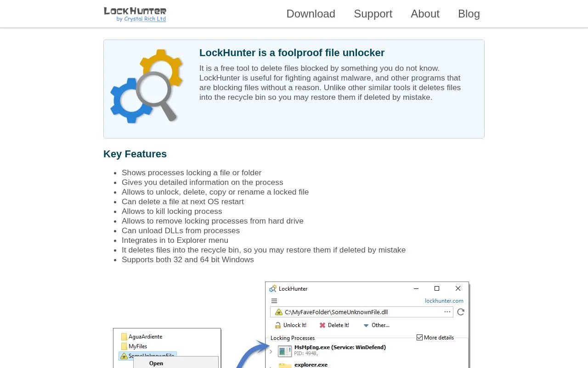Click the AguaArdiente folder icon
The width and height of the screenshot is (588, 368).
124,337
